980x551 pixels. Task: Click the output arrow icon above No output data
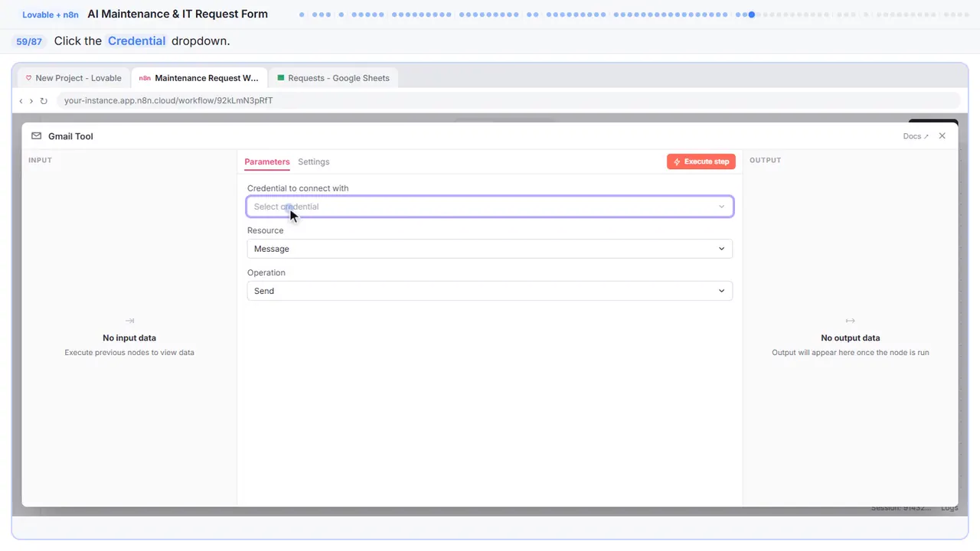[x=850, y=321]
